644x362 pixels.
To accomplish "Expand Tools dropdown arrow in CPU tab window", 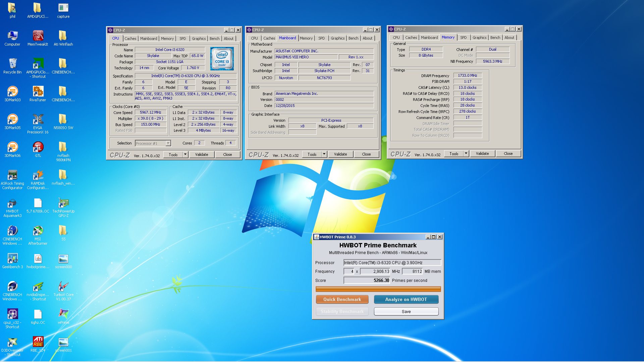I will pos(185,155).
